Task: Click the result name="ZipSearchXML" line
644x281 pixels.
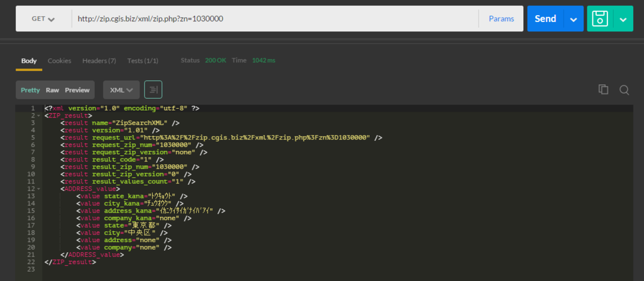Action: tap(120, 123)
